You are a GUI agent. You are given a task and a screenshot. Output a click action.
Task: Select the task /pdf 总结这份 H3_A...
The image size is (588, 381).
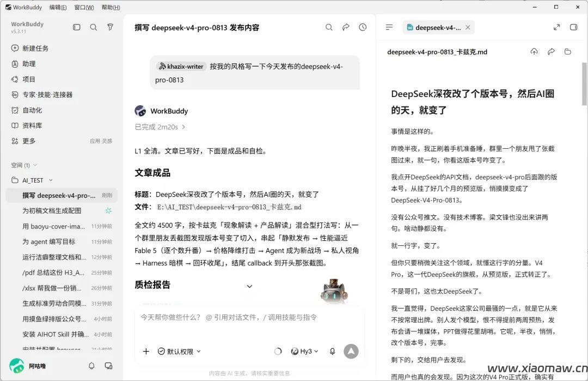(x=62, y=273)
